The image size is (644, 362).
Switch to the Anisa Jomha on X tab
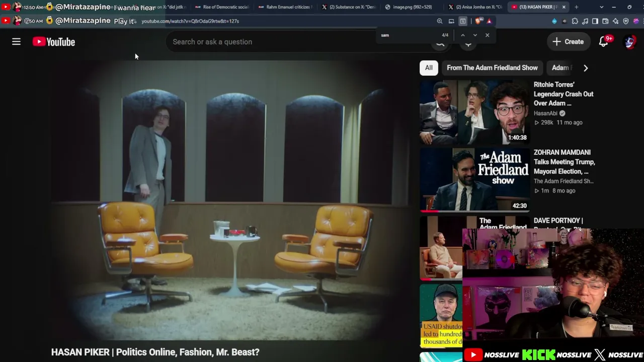[x=475, y=7]
